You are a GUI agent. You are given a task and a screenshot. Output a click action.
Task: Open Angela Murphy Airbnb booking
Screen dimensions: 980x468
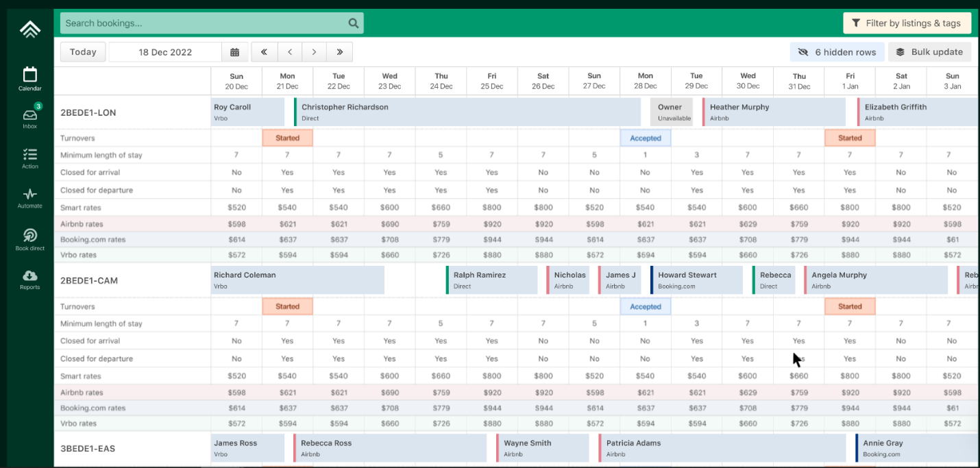point(876,280)
